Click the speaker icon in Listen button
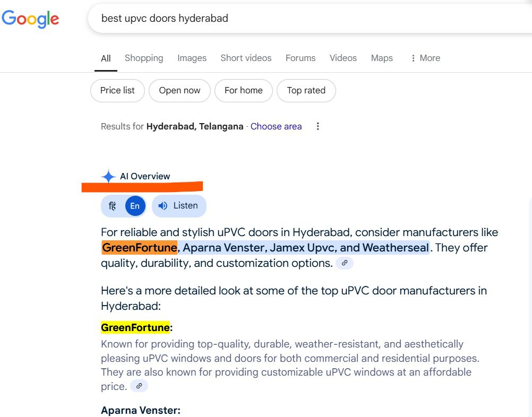The image size is (532, 417). (x=163, y=206)
